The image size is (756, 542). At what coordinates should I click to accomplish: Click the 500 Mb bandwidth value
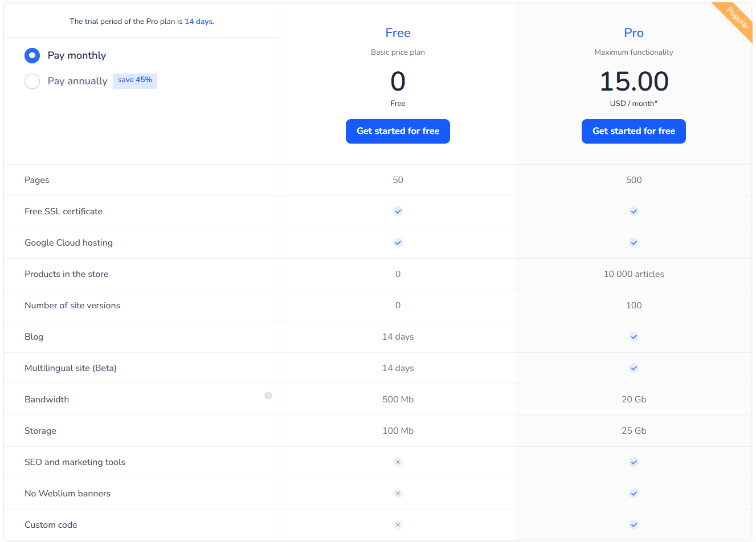click(x=398, y=400)
